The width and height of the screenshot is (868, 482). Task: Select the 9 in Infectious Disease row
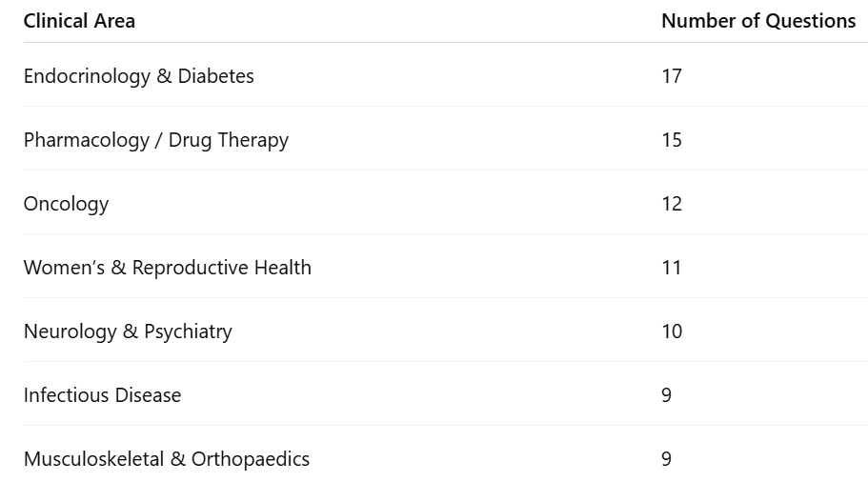click(667, 395)
